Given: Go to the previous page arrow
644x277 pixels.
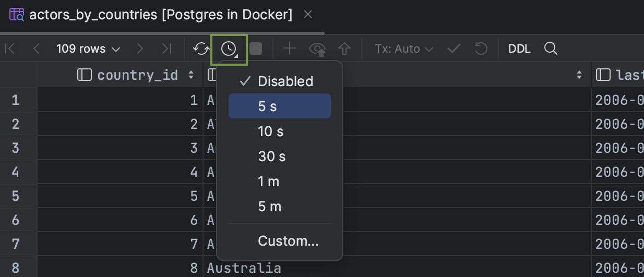Looking at the screenshot, I should coord(36,49).
